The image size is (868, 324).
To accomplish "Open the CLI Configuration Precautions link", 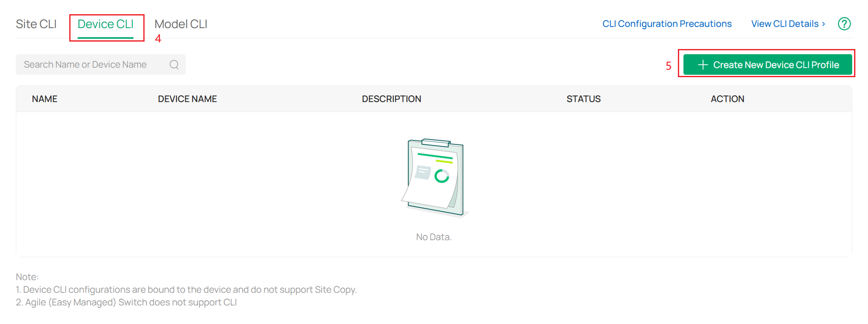I will click(666, 24).
